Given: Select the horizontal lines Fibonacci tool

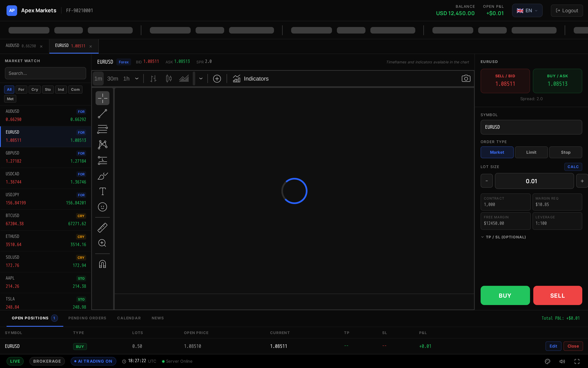Looking at the screenshot, I should [102, 129].
